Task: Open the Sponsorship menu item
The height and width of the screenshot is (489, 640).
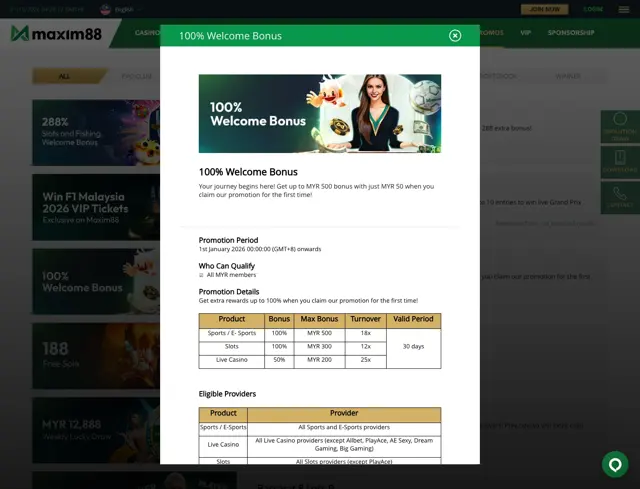Action: pyautogui.click(x=571, y=33)
